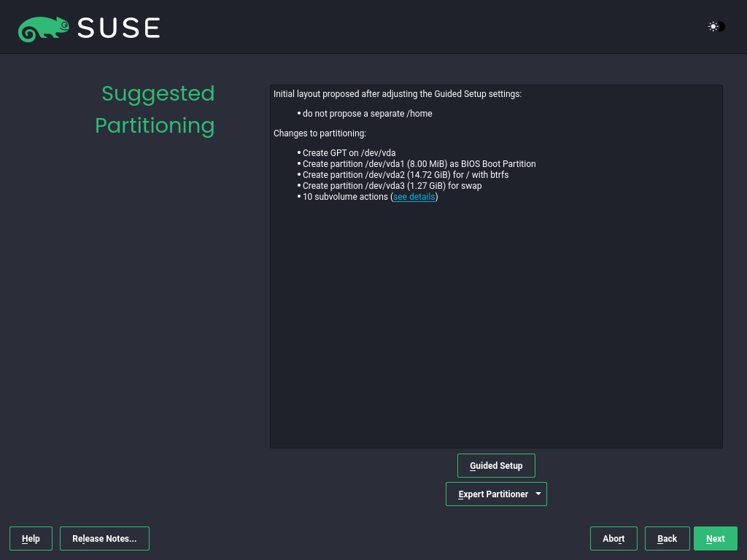Open the Expert Partitioner menu chevron
The height and width of the screenshot is (560, 747).
538,494
